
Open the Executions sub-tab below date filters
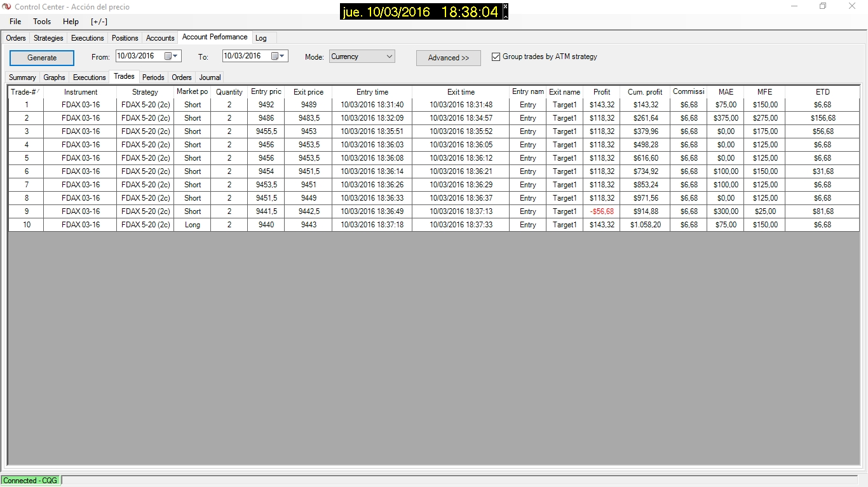(90, 77)
